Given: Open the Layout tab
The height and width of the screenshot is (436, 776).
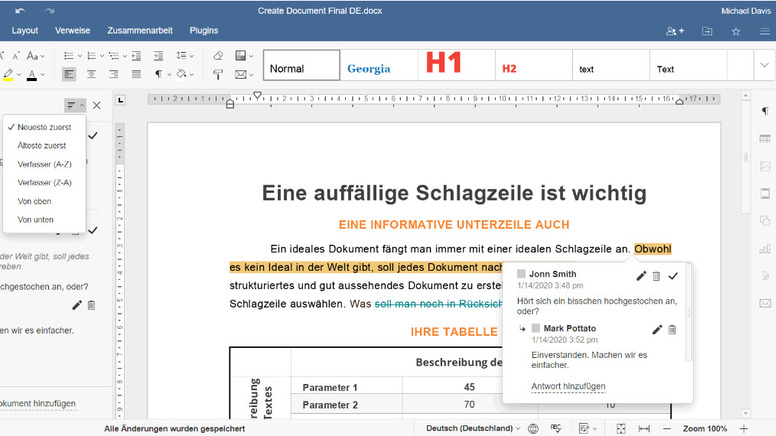Looking at the screenshot, I should point(25,31).
